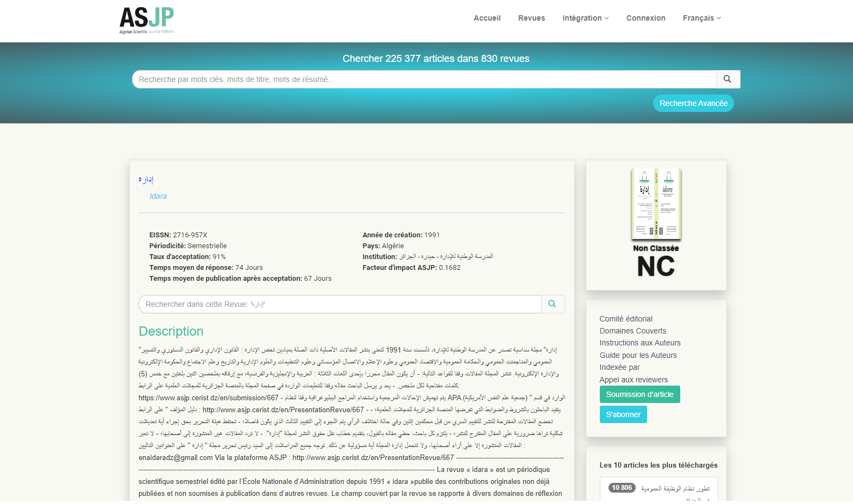Open the Connexion page
This screenshot has width=853, height=504.
(645, 18)
